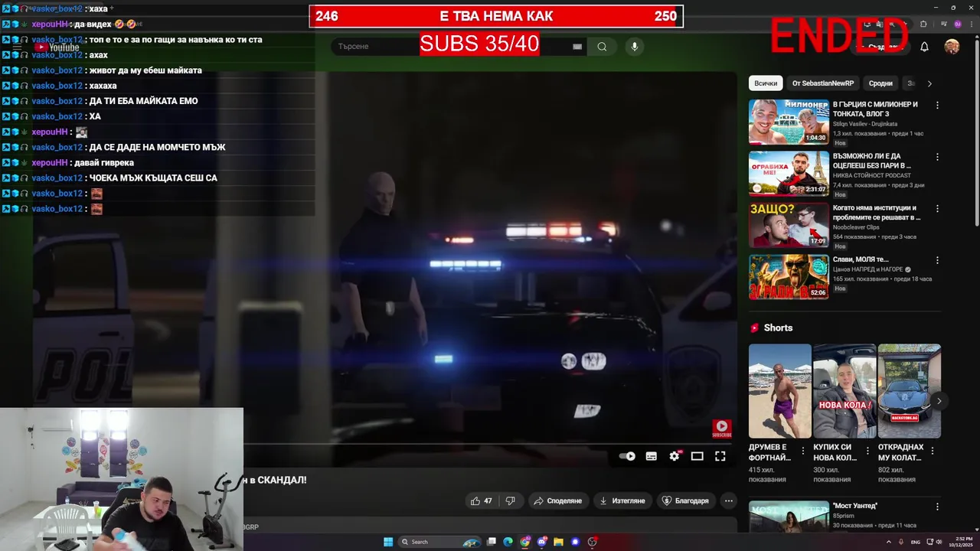The image size is (980, 551).
Task: Open 'ДРУМЕВ Е ФОРТНАЙ' Short thumbnail
Action: coord(779,390)
